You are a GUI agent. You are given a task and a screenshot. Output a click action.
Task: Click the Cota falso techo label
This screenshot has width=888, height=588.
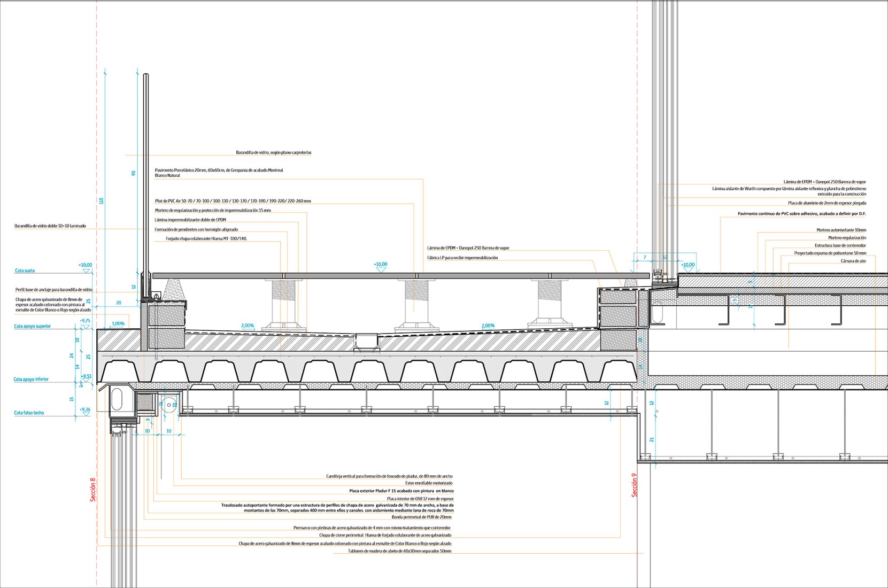[x=29, y=413]
